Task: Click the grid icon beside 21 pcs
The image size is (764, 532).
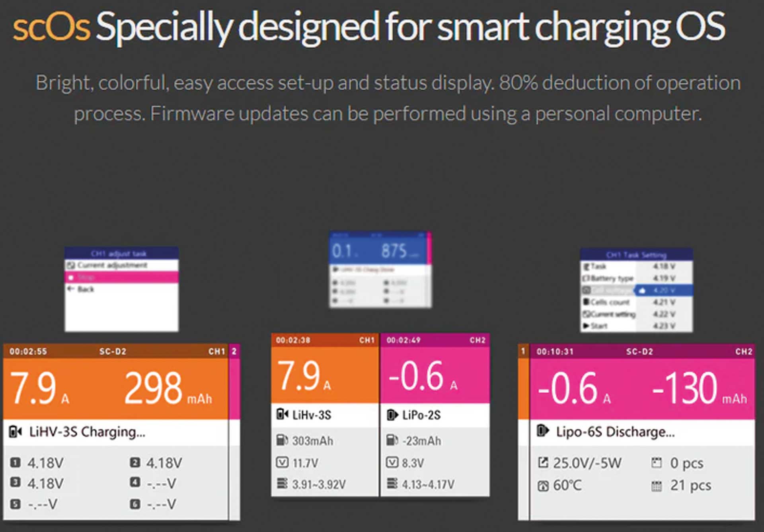Action: 657,486
